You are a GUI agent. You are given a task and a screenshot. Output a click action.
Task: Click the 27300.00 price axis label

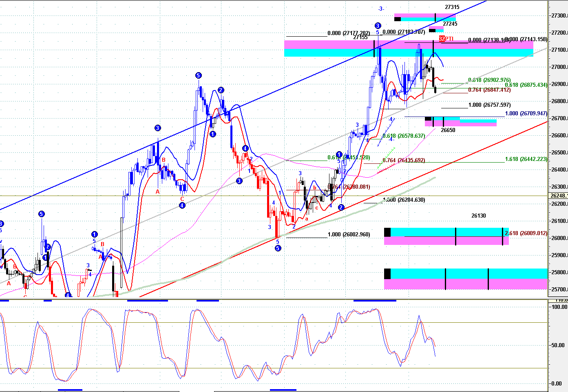pos(559,15)
